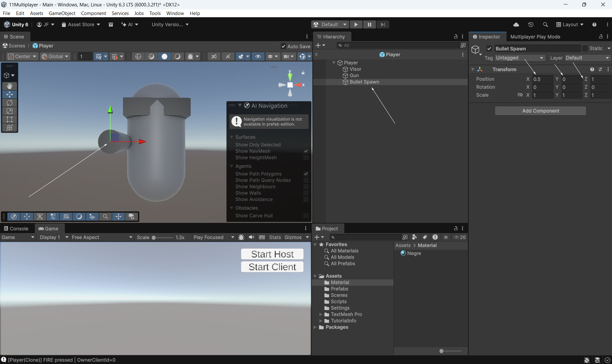
Task: Open the Unity Cloud icon
Action: click(x=516, y=25)
